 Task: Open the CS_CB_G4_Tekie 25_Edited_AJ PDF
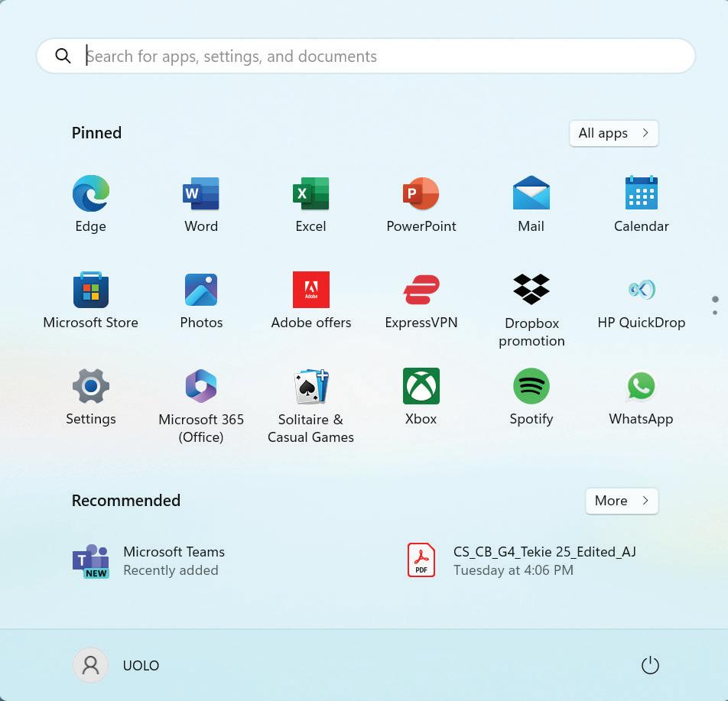(x=521, y=561)
